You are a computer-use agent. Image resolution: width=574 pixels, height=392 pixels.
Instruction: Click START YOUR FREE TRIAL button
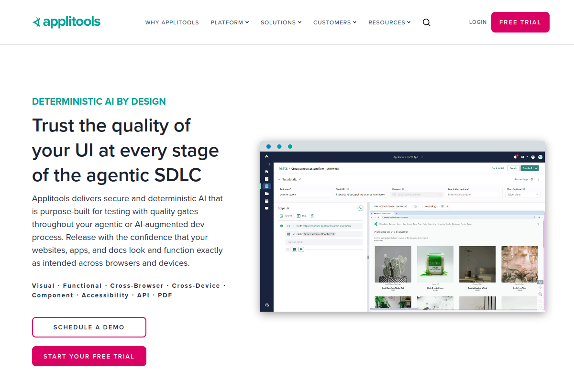click(x=89, y=356)
